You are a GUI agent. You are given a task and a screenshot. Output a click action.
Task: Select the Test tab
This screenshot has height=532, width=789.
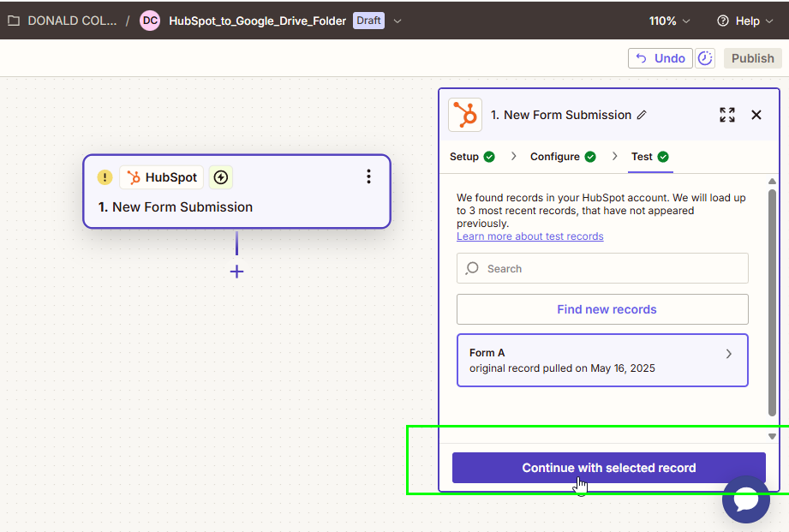click(650, 157)
